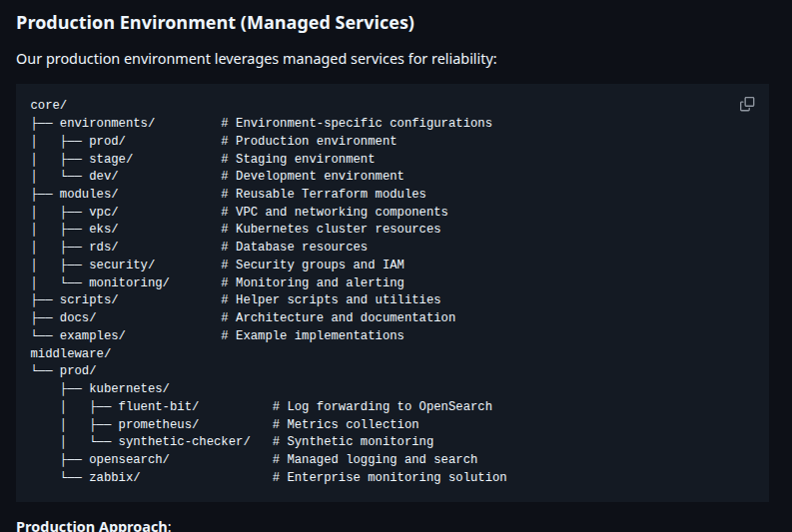Click the '# VPC and networking components' comment
Image resolution: width=792 pixels, height=532 pixels.
335,212
